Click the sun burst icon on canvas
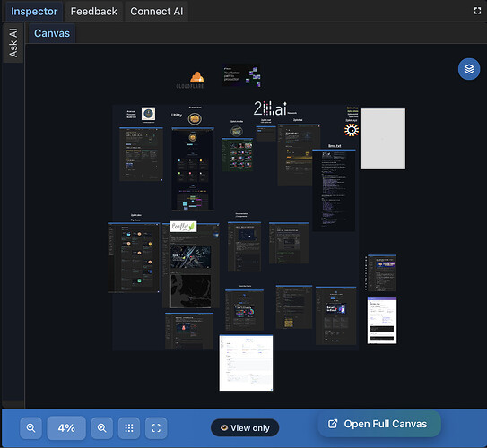487x448 pixels. click(x=352, y=130)
